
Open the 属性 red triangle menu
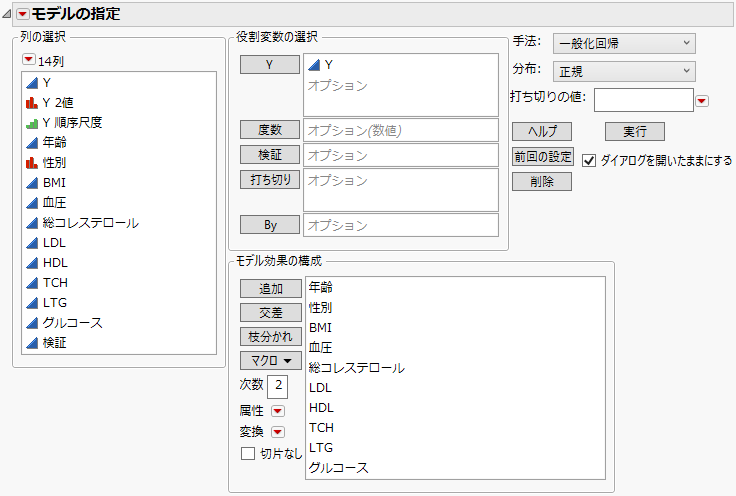(277, 410)
